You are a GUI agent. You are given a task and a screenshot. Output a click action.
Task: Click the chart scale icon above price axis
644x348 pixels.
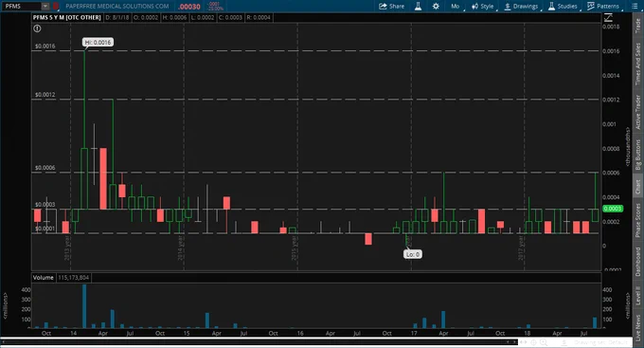[x=608, y=17]
